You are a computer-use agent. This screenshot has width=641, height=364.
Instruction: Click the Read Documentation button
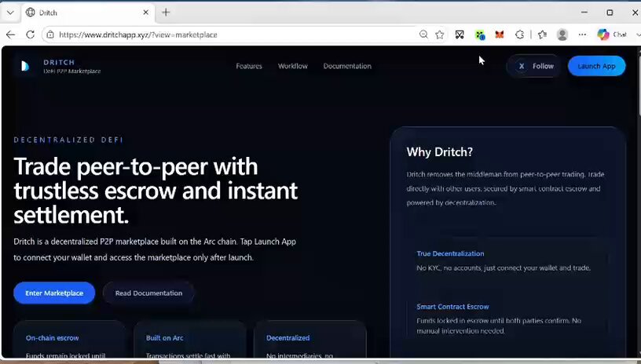pyautogui.click(x=148, y=293)
